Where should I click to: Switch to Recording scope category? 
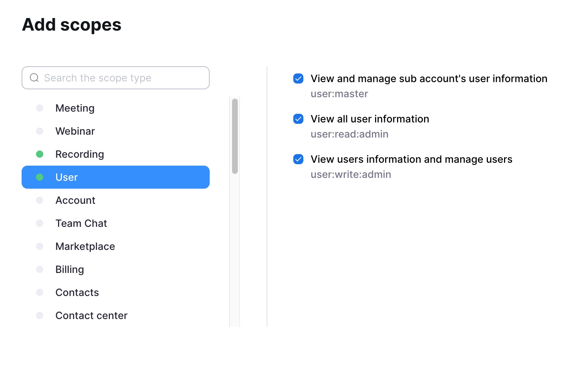point(80,154)
